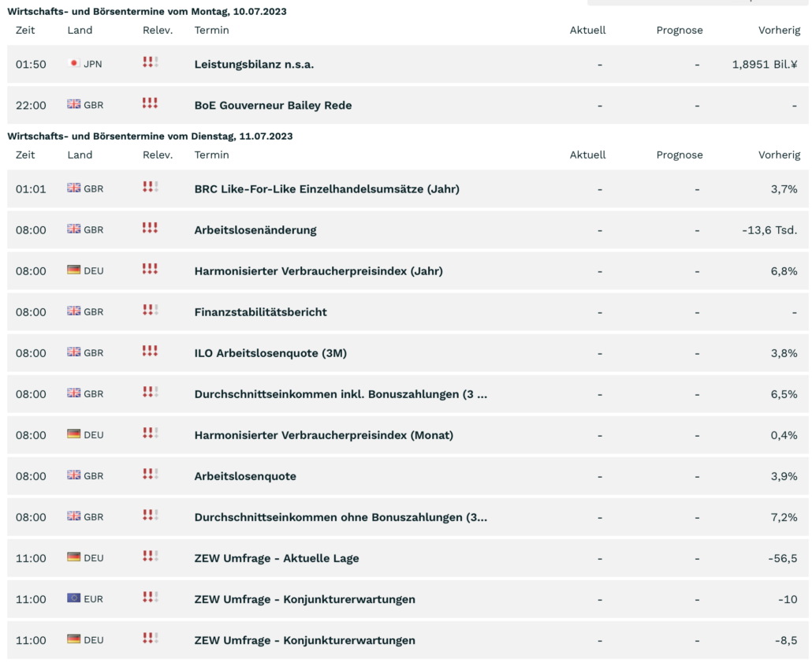Open the Arbeitslosenquote 3,9% event
812x663 pixels.
tap(245, 476)
